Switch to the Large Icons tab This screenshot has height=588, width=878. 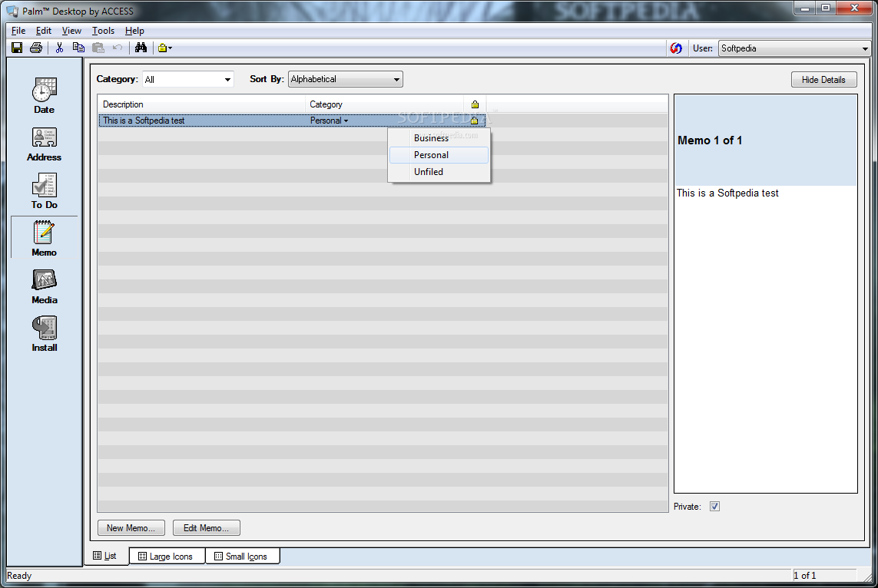click(x=166, y=556)
